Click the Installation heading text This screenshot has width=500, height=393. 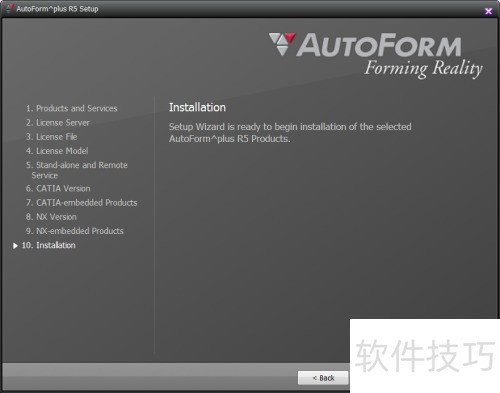pyautogui.click(x=197, y=107)
